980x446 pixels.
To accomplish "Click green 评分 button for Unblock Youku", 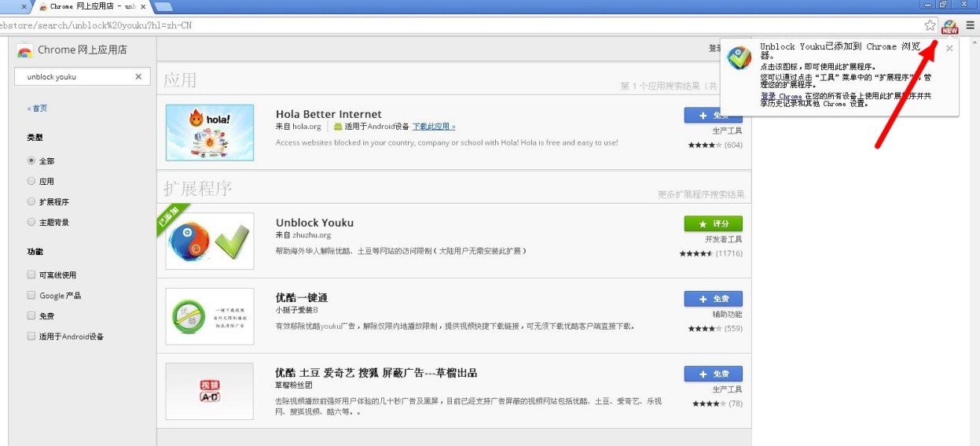I will tap(713, 224).
